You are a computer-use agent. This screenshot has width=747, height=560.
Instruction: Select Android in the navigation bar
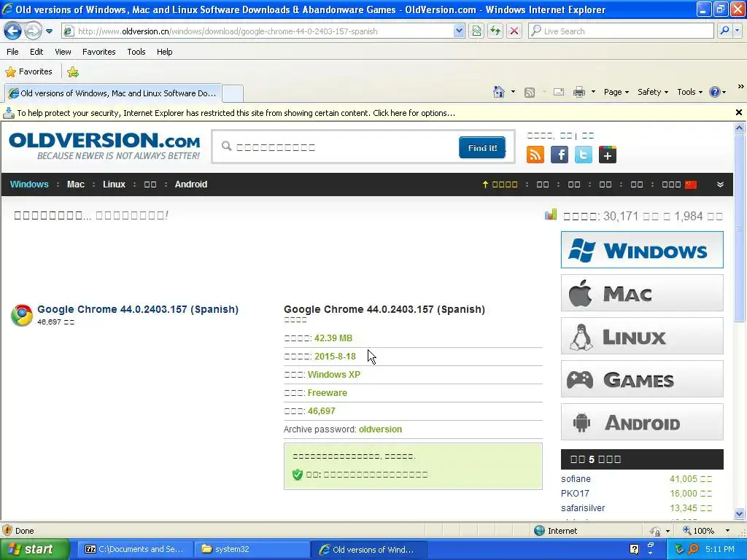(x=190, y=184)
